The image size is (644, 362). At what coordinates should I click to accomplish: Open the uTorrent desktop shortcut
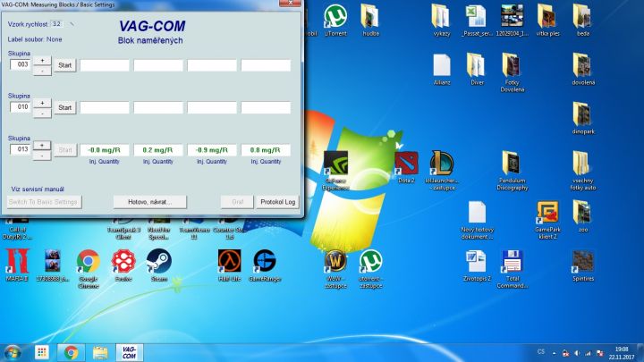click(x=335, y=21)
